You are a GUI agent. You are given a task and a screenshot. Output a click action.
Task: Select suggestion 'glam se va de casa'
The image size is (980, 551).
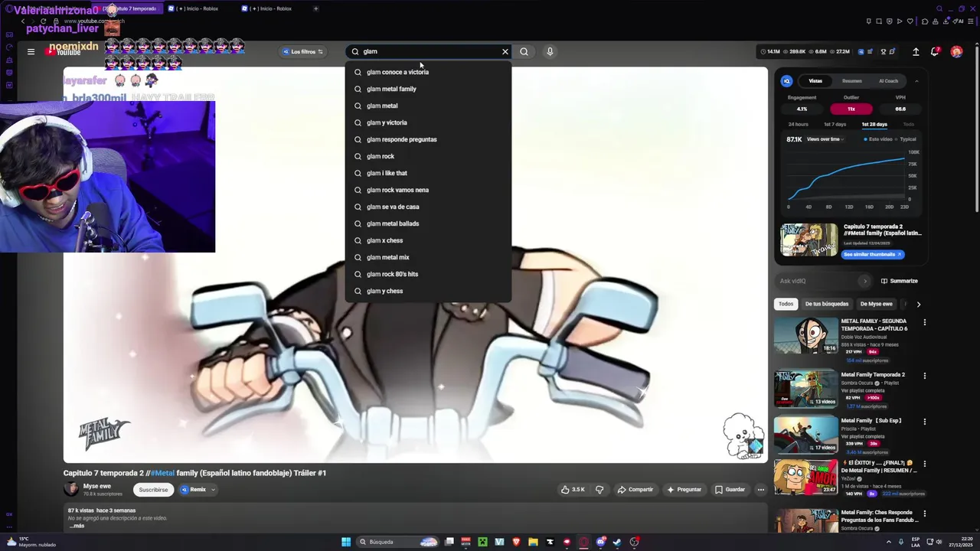[428, 207]
